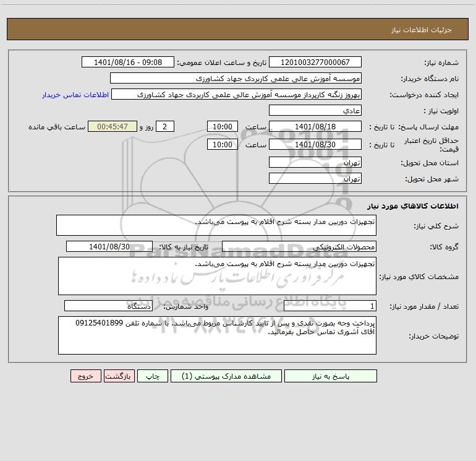This screenshot has height=461, width=476.
Task: Click the 'توضیحات خریدار:' label
Action: tap(434, 336)
